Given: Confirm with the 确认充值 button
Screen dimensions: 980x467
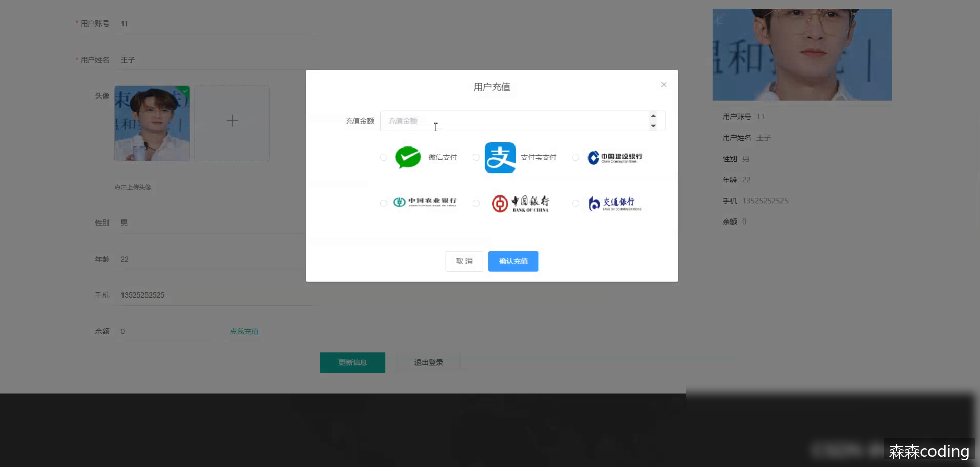Looking at the screenshot, I should [513, 261].
